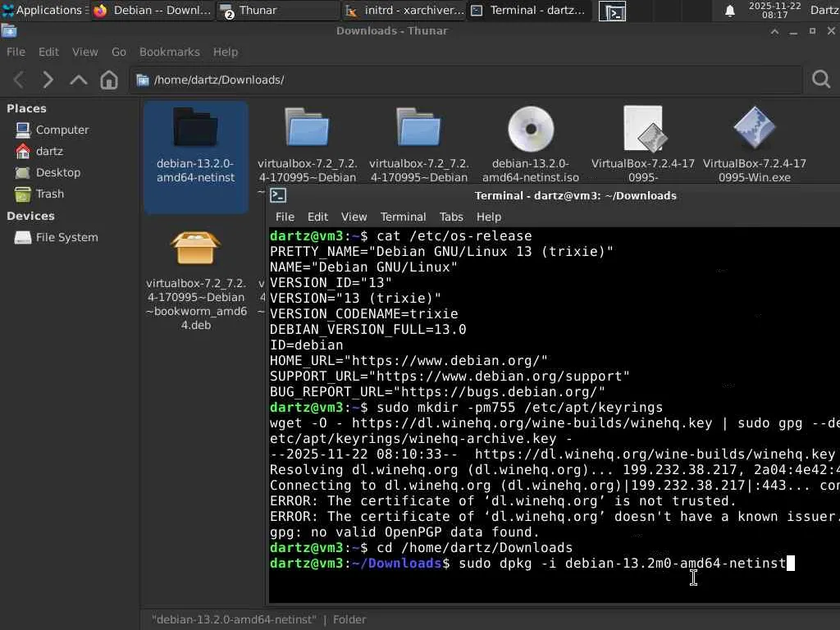Open the Terminal menu in terminal window
Viewport: 840px width, 630px height.
click(x=403, y=217)
